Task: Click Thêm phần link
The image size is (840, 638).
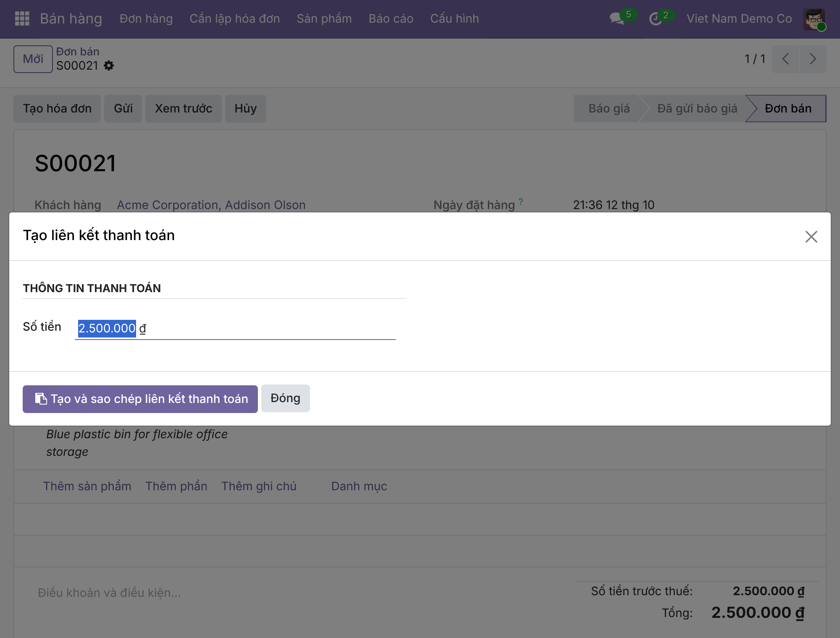Action: coord(176,486)
